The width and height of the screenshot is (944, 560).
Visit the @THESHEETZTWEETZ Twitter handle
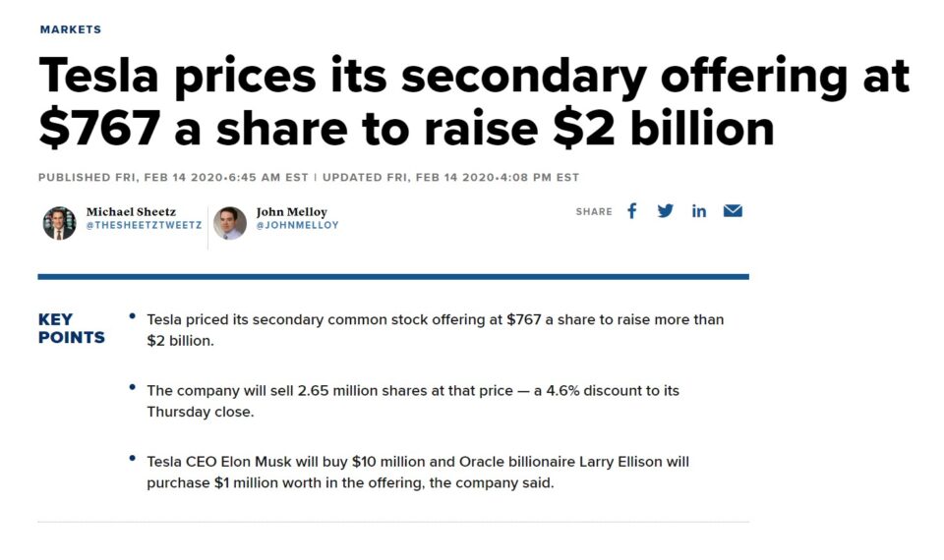144,225
